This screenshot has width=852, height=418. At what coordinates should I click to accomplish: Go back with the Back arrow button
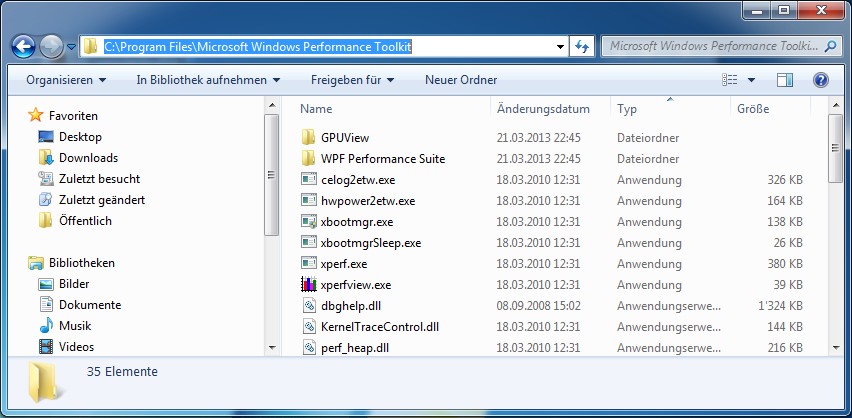click(23, 47)
